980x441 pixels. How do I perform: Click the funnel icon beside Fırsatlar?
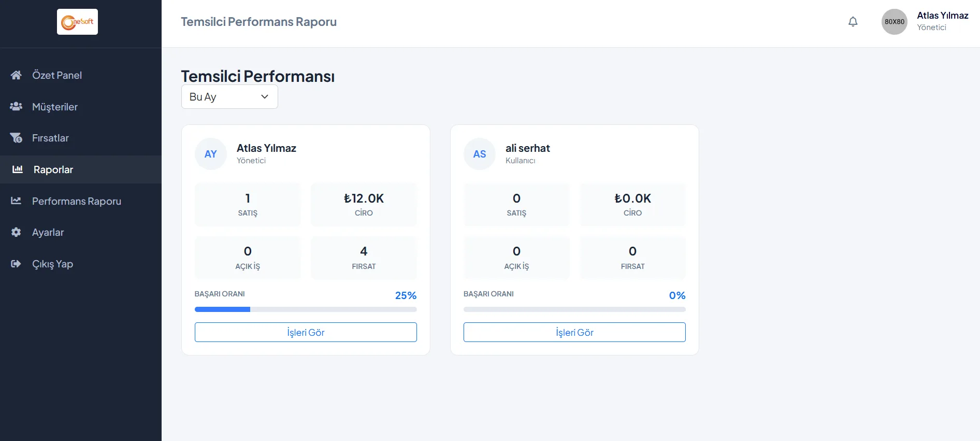pos(16,138)
